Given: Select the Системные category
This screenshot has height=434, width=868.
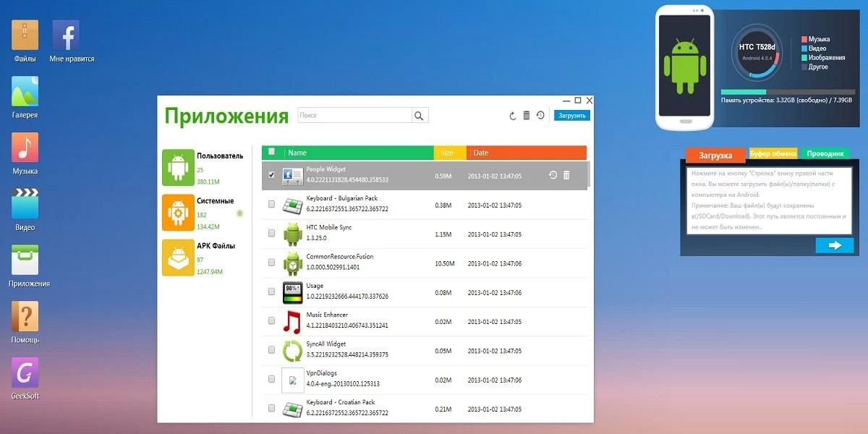Looking at the screenshot, I should (204, 213).
